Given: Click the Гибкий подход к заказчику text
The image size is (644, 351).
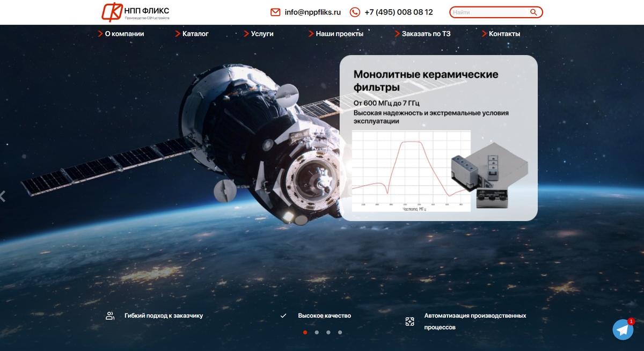Looking at the screenshot, I should tap(164, 316).
